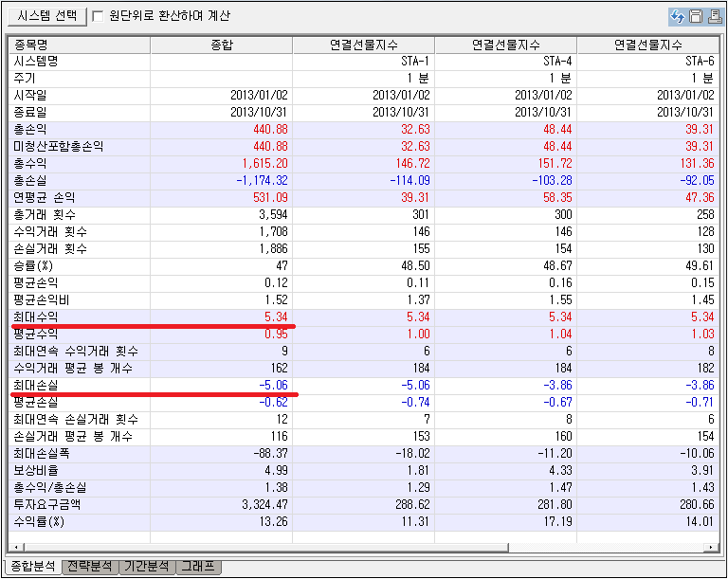This screenshot has height=579, width=728.
Task: Show the 그래프 tab
Action: click(x=199, y=567)
